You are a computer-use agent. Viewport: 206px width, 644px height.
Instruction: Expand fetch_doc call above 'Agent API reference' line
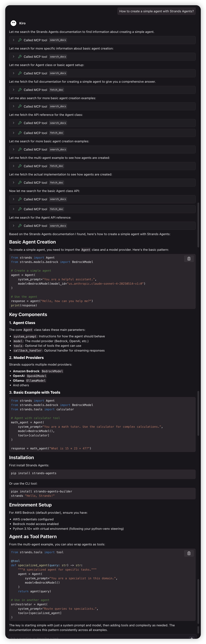[13, 209]
